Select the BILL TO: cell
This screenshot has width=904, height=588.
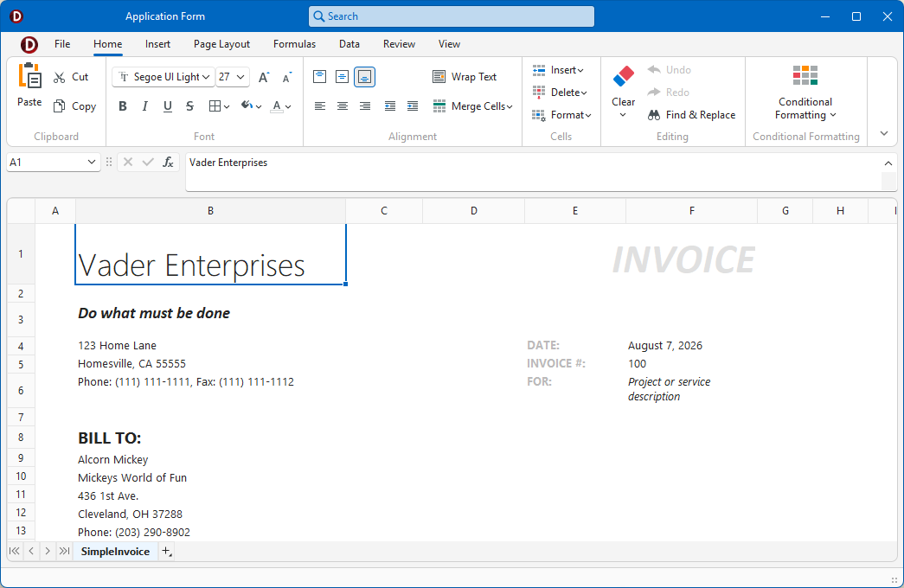coord(210,438)
